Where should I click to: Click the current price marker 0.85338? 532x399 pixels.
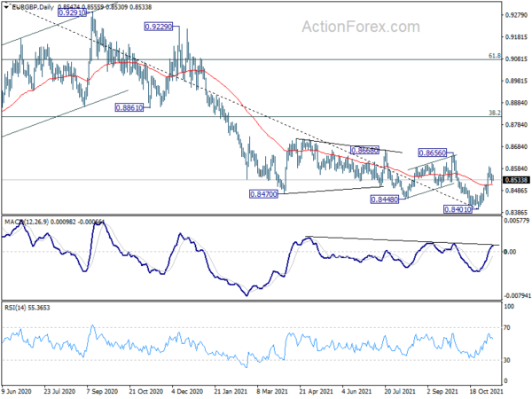point(516,180)
